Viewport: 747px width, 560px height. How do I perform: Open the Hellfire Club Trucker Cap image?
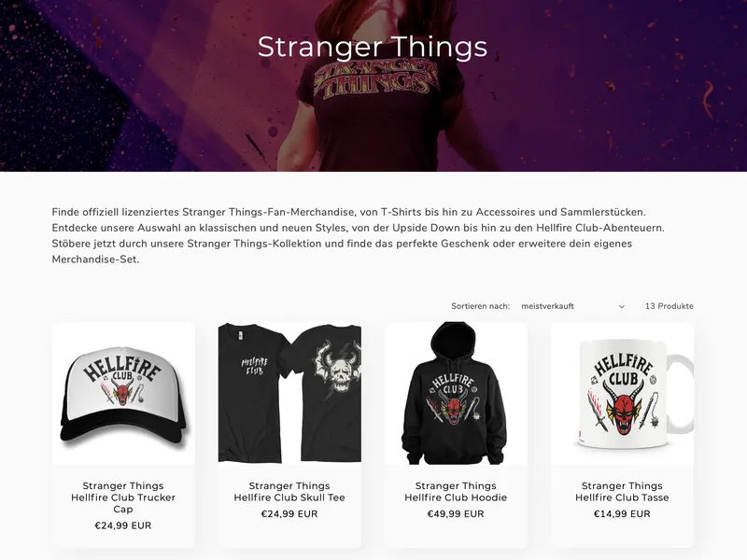pos(123,393)
